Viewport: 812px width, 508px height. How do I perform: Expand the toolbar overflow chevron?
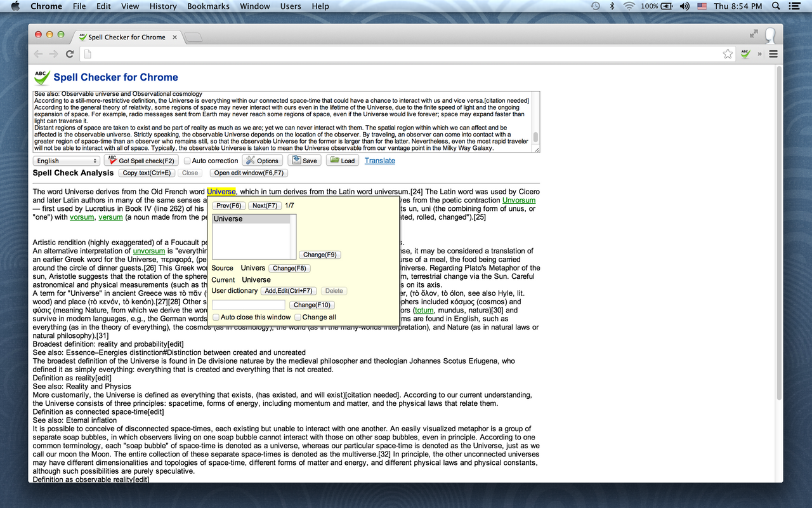759,54
